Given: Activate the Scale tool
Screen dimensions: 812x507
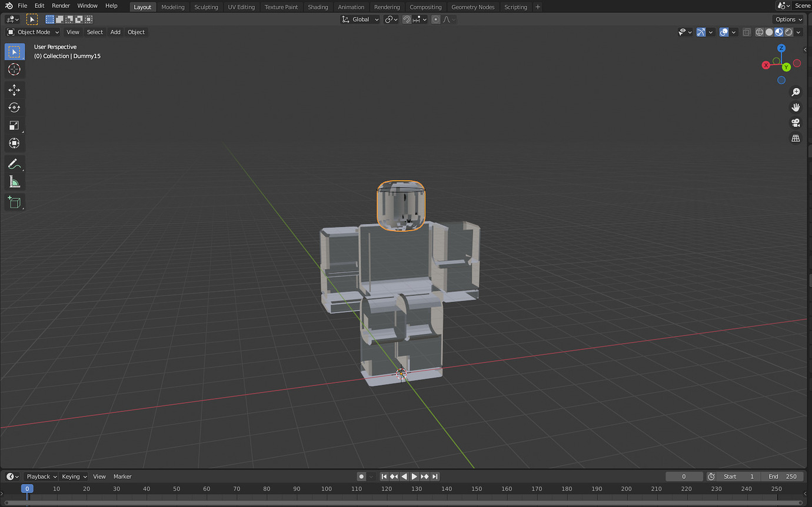Looking at the screenshot, I should pos(15,125).
